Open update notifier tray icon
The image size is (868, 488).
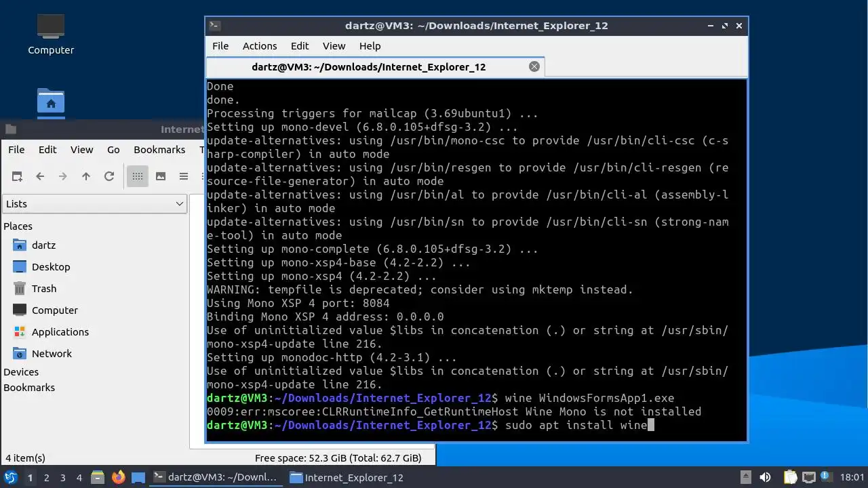click(827, 476)
